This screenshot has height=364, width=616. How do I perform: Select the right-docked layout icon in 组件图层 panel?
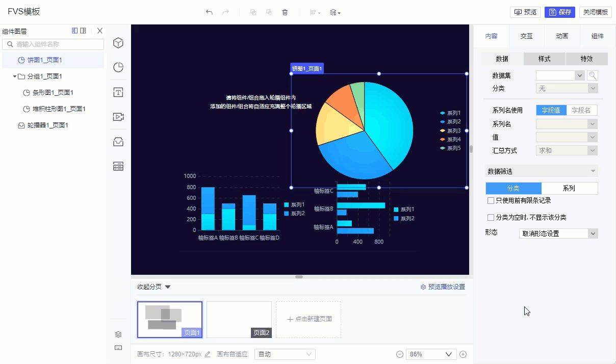pos(83,31)
